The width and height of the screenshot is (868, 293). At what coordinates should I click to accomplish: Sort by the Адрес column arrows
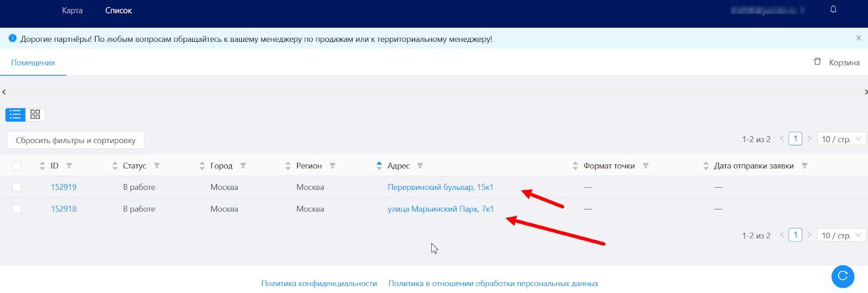click(379, 166)
